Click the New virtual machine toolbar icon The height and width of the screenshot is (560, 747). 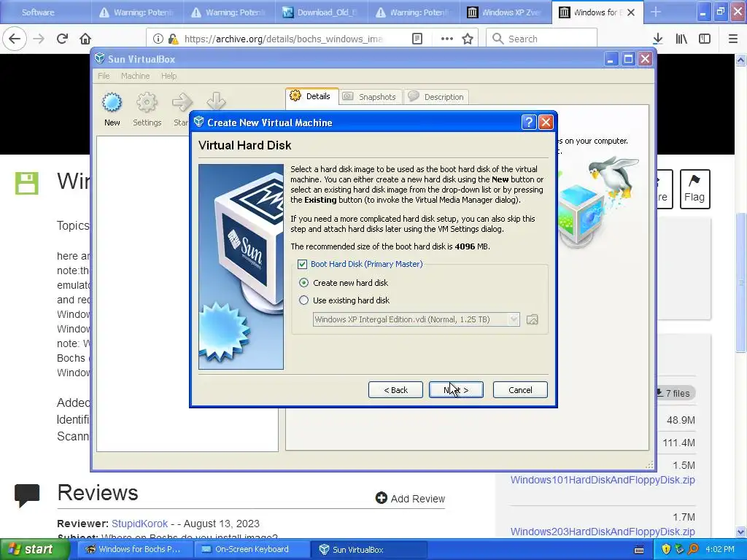tap(112, 102)
